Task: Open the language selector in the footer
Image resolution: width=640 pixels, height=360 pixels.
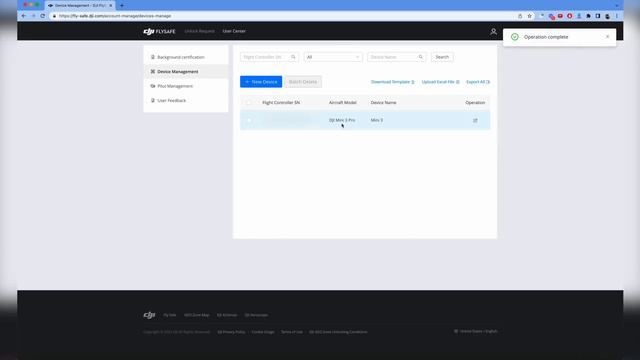Action: pos(476,331)
